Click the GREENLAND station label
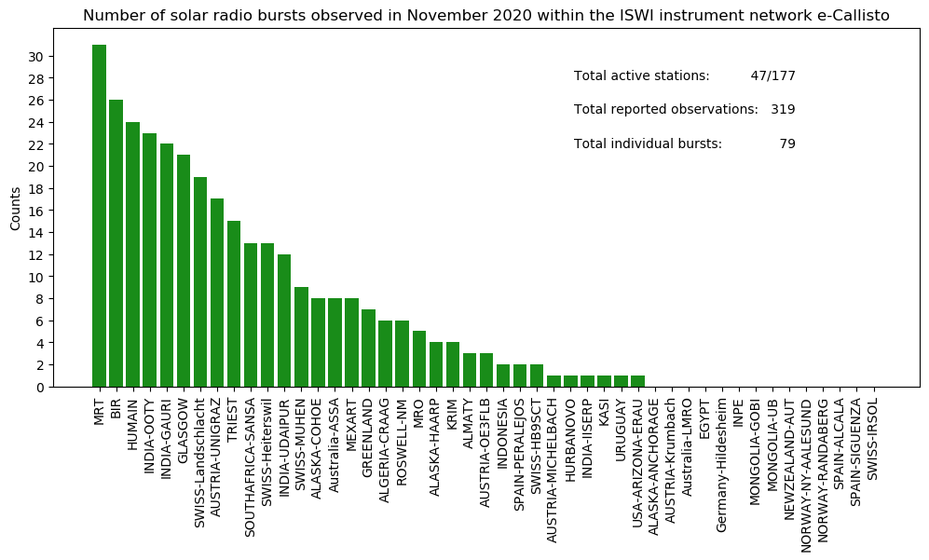929x560 pixels. pyautogui.click(x=367, y=438)
